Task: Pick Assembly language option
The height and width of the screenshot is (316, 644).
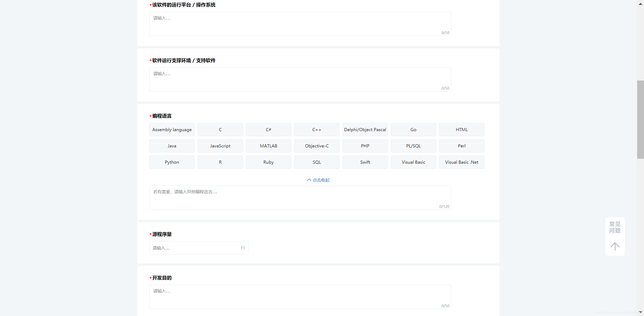Action: [x=172, y=130]
